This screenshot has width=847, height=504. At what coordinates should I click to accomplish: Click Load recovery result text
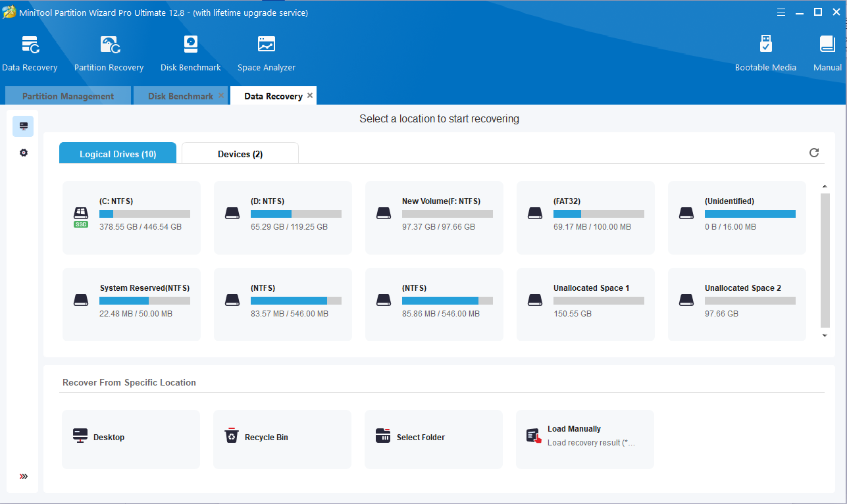coord(592,443)
